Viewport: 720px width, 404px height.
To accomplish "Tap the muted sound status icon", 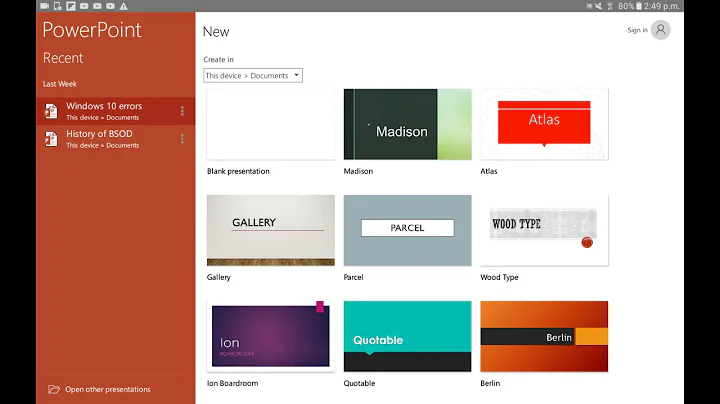I will pos(598,6).
